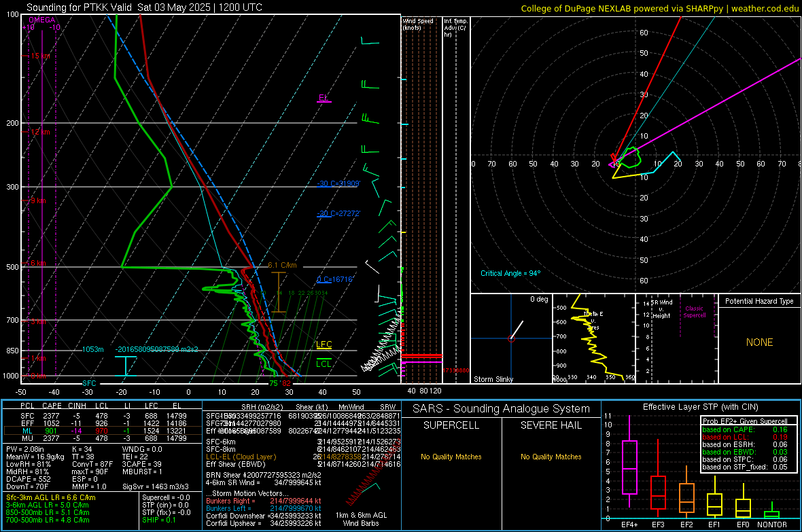
Task: Click the Critical Angle = 94° text
Action: [x=510, y=273]
